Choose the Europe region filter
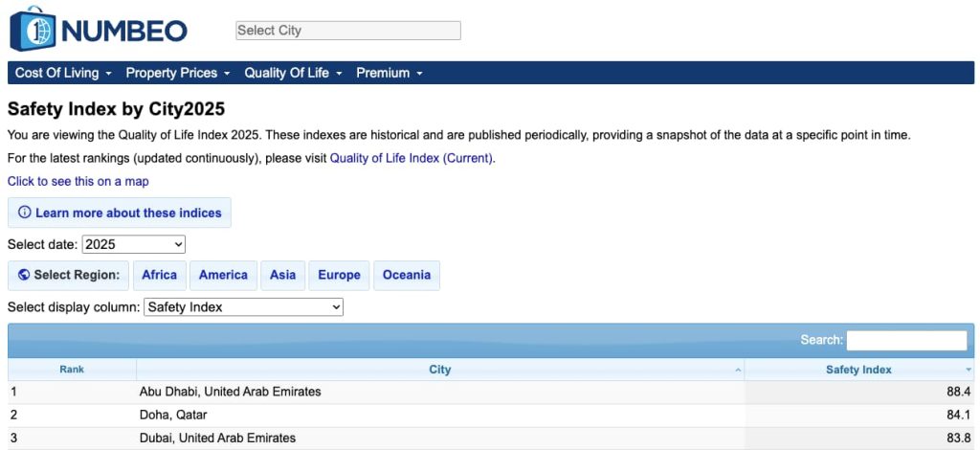 (339, 275)
